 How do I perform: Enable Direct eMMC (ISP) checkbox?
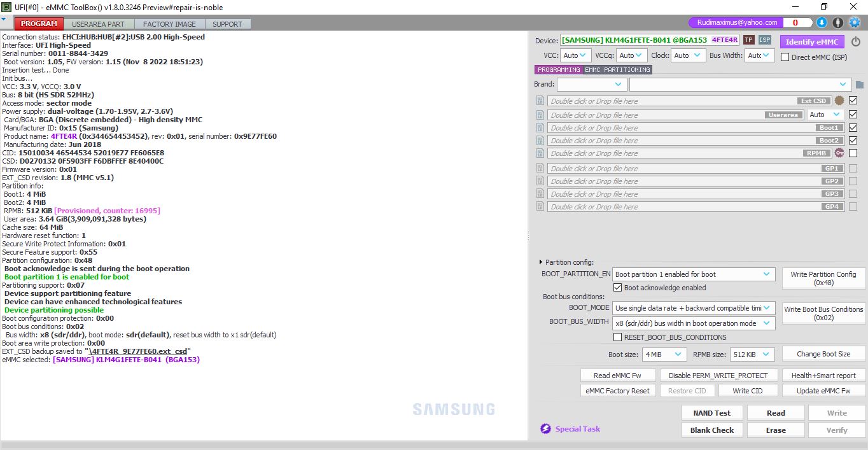click(785, 57)
